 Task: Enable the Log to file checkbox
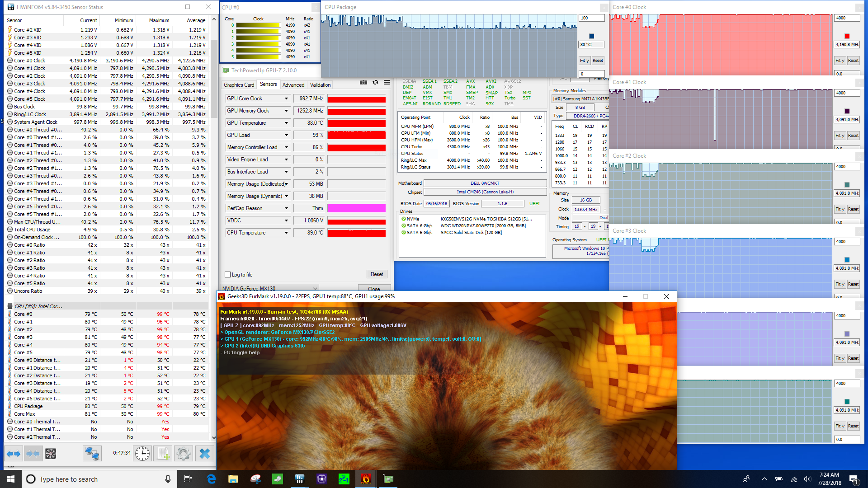tap(228, 275)
